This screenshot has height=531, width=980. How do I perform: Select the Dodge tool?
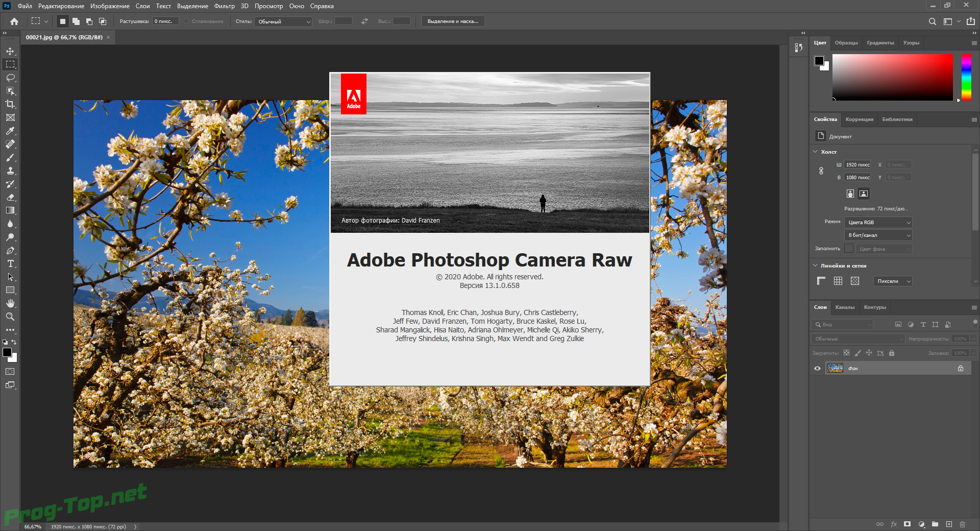coord(10,237)
